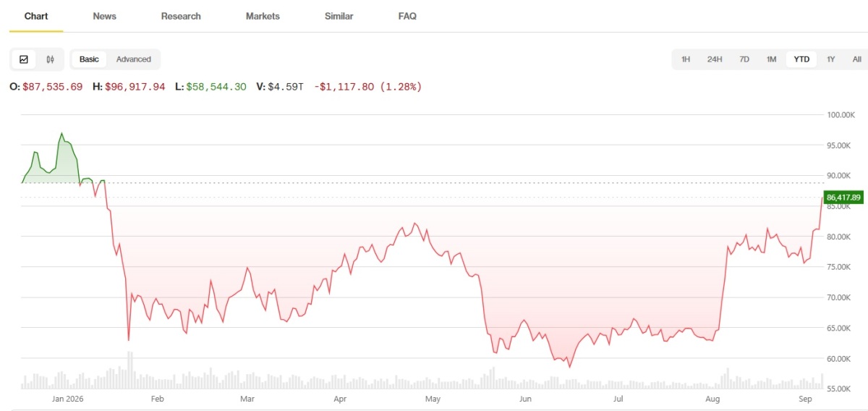The image size is (868, 411).
Task: Select the 24H time range
Action: [x=715, y=59]
